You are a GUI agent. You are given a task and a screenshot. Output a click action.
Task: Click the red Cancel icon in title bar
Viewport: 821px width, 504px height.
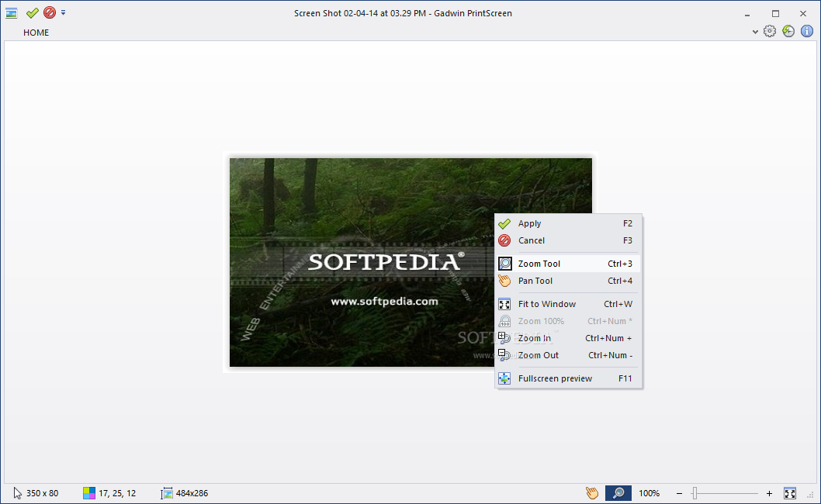[50, 12]
